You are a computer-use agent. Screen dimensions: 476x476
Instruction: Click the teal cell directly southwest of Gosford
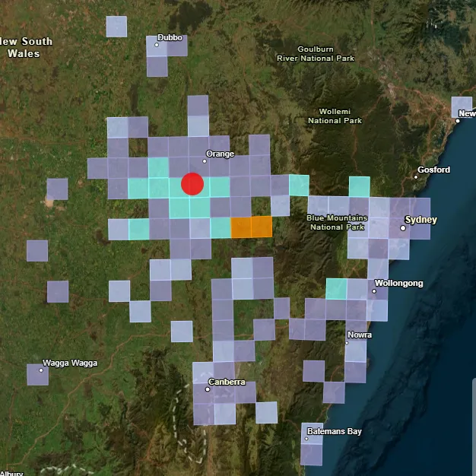click(x=360, y=187)
